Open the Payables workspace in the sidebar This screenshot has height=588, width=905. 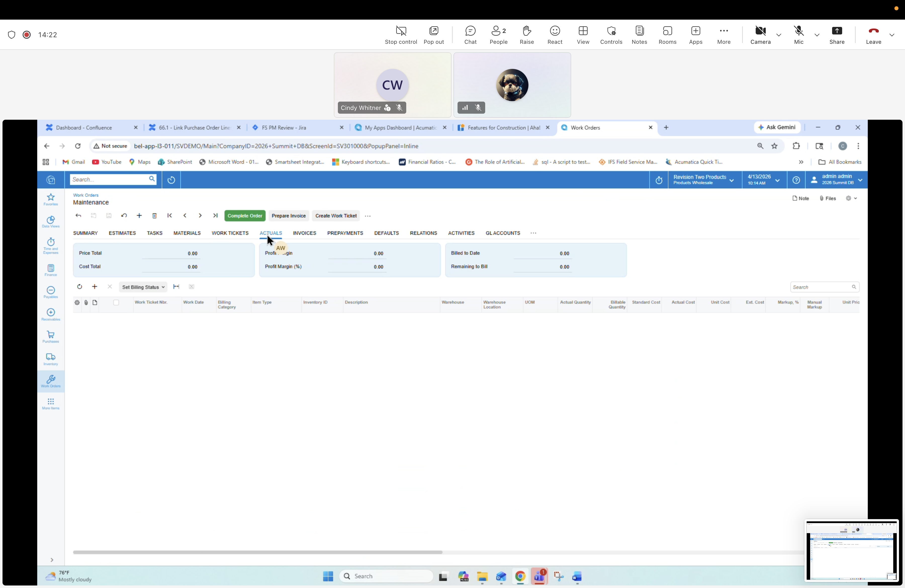point(51,292)
